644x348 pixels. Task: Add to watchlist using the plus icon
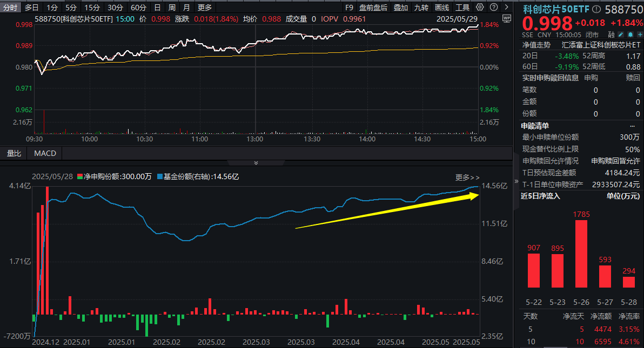click(x=640, y=33)
